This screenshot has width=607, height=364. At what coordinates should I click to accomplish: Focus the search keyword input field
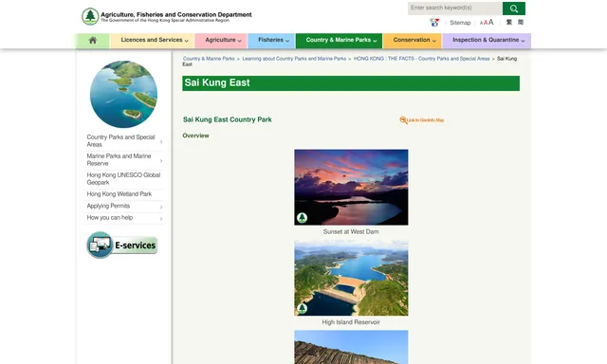click(455, 9)
